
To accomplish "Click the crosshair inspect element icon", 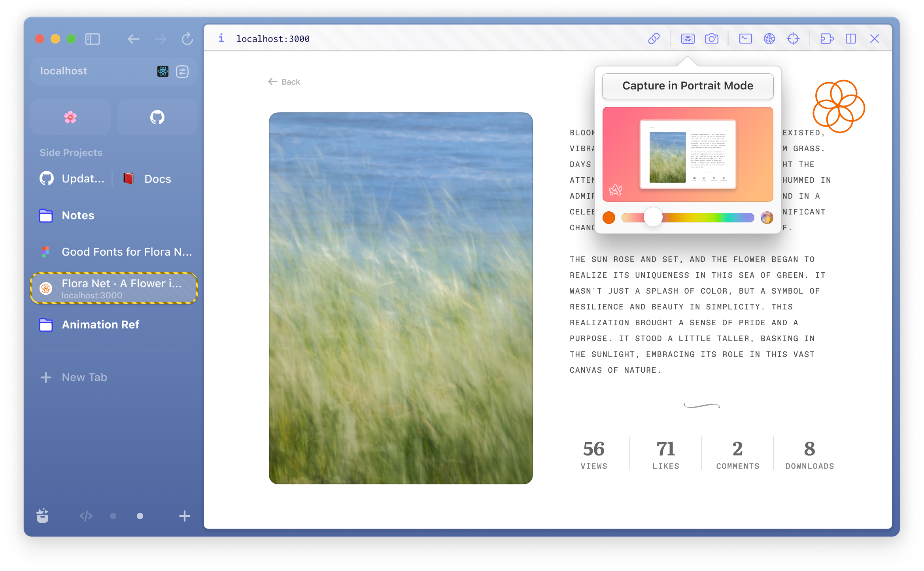I will click(793, 39).
